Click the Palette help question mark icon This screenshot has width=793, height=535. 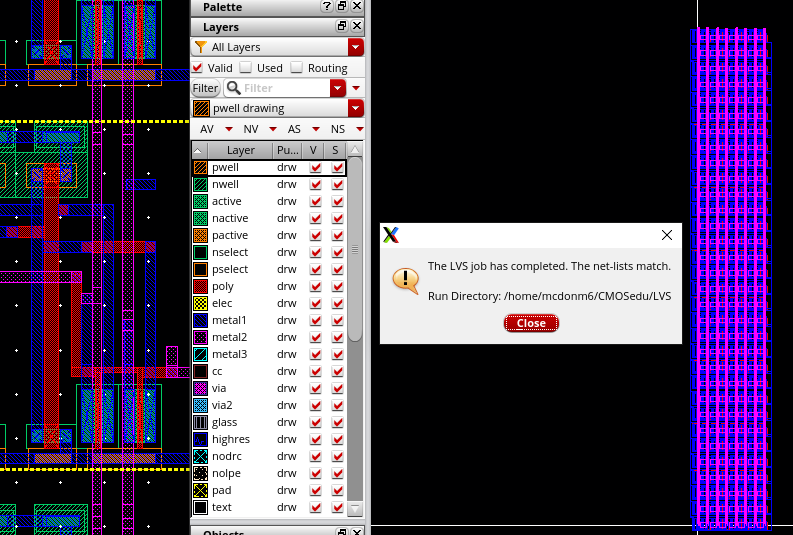[326, 7]
